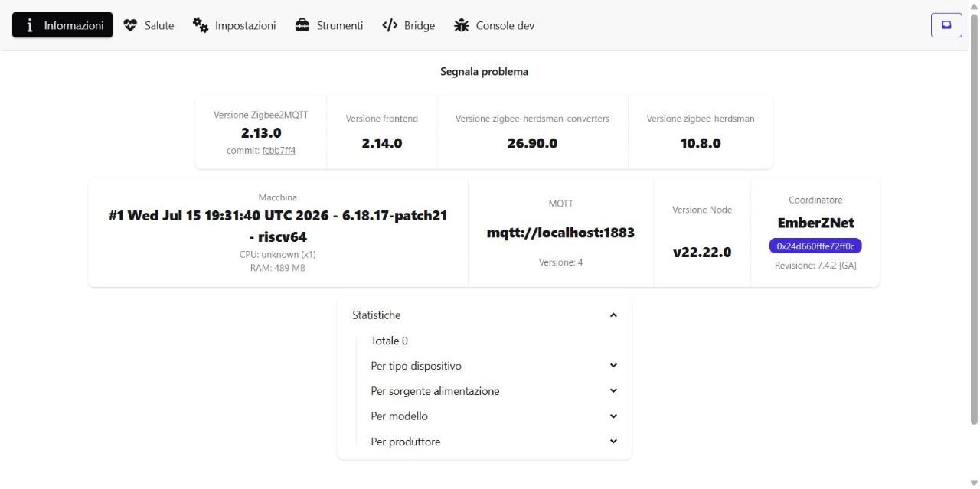Click the Segnala problema link

coord(484,71)
